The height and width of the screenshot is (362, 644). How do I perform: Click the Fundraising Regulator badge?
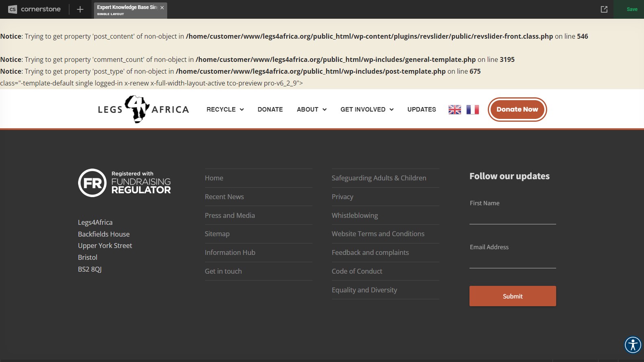click(124, 183)
